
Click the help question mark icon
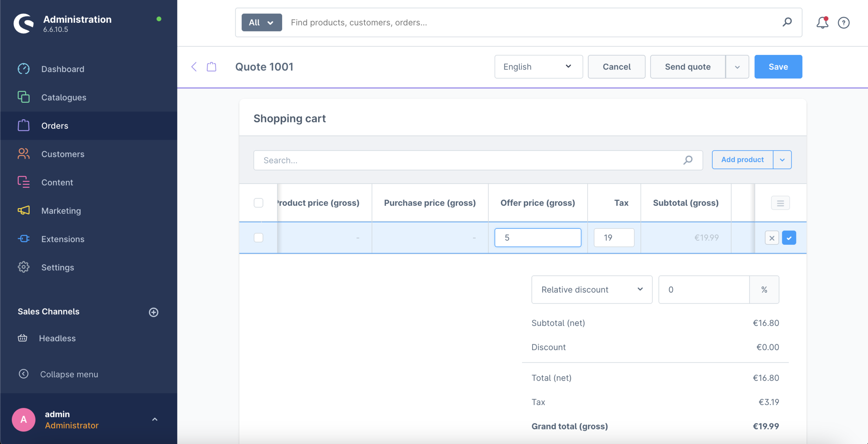tap(843, 23)
